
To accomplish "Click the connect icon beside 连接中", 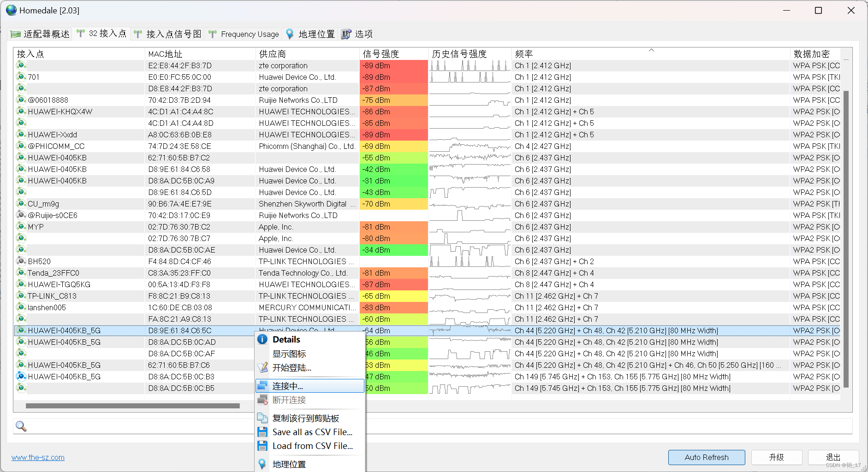I will pos(262,386).
